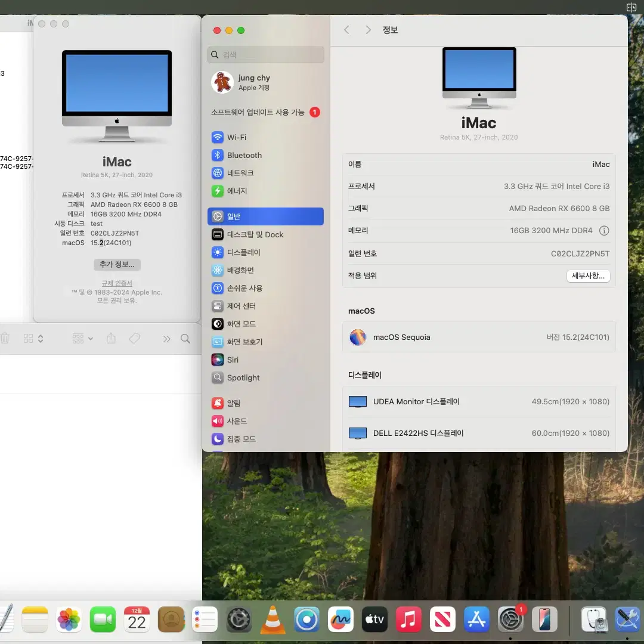Click the 정보 pane title

click(390, 30)
